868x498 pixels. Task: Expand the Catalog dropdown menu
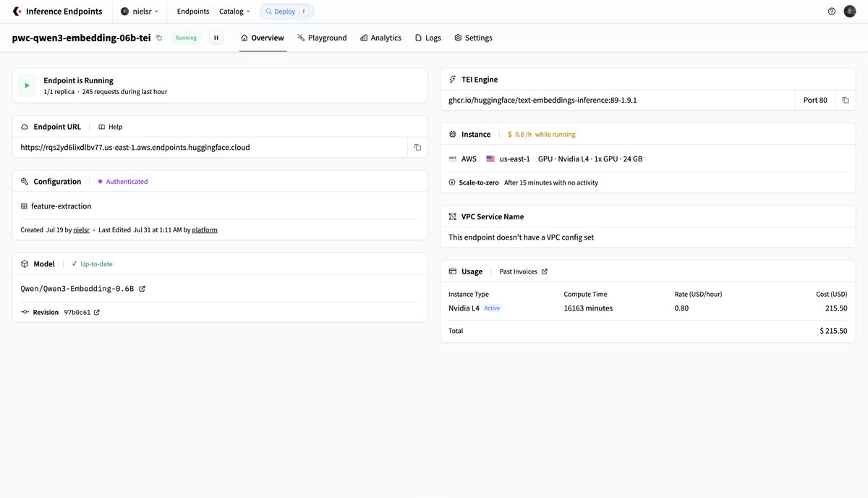coord(234,12)
